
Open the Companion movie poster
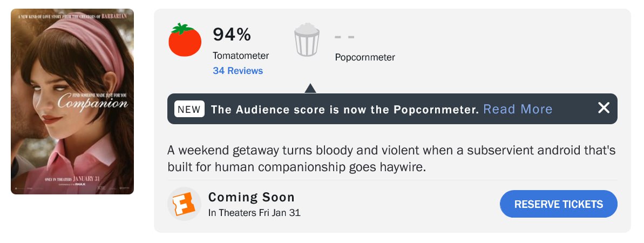click(x=72, y=102)
